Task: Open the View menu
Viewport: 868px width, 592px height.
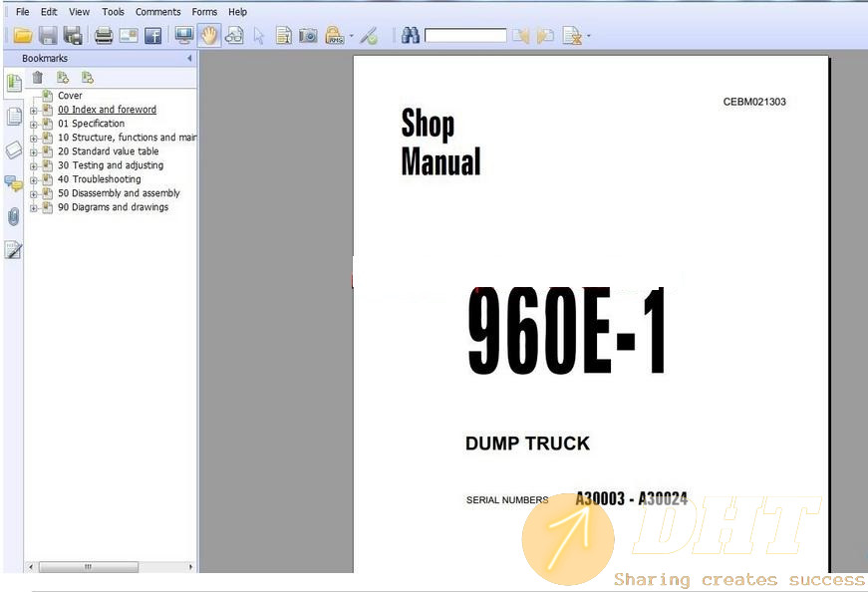Action: tap(79, 12)
